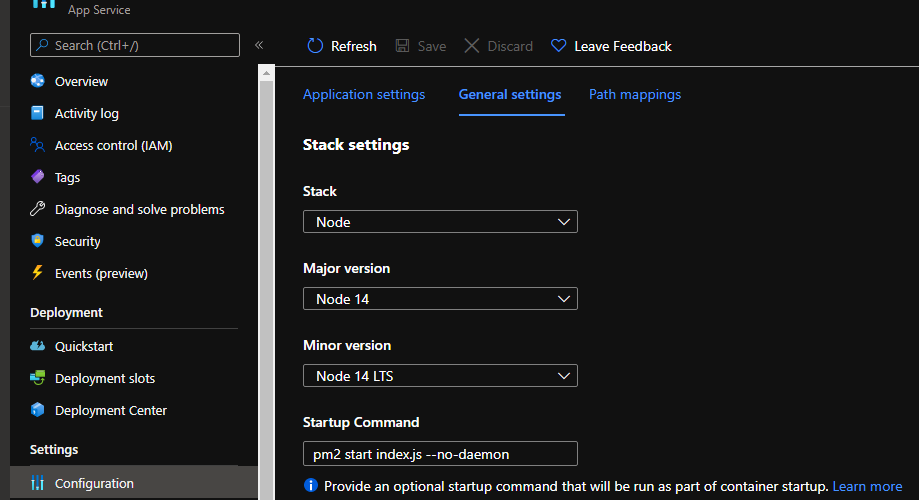Select Configuration under Settings
919x500 pixels.
(x=134, y=483)
